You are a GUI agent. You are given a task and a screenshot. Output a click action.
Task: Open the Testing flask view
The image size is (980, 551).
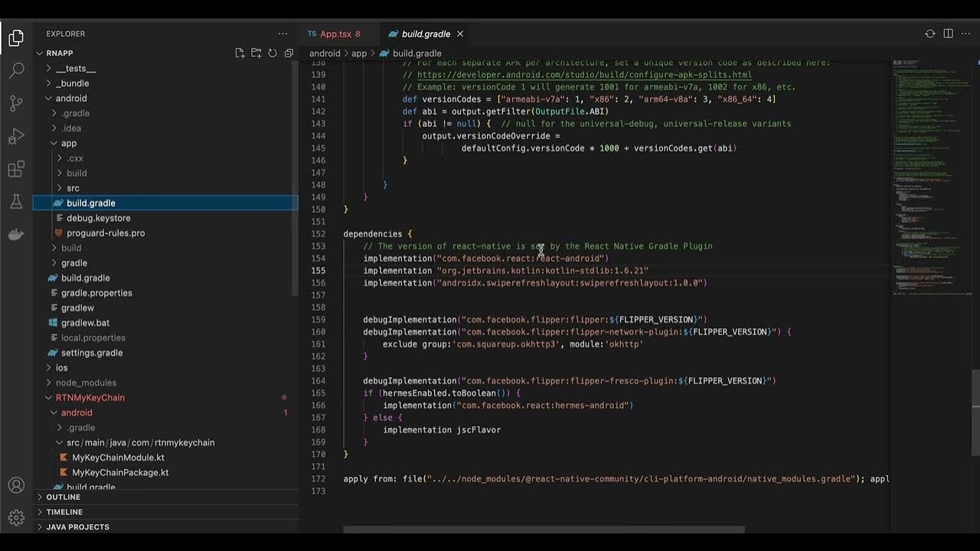point(16,202)
